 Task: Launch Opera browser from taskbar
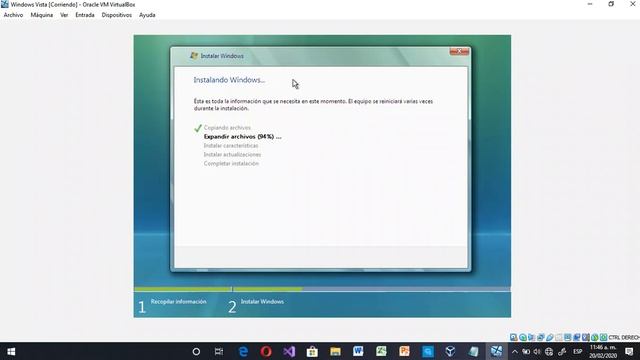click(266, 351)
